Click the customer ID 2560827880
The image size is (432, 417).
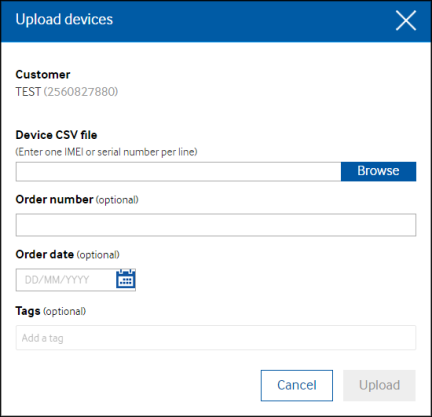(81, 92)
